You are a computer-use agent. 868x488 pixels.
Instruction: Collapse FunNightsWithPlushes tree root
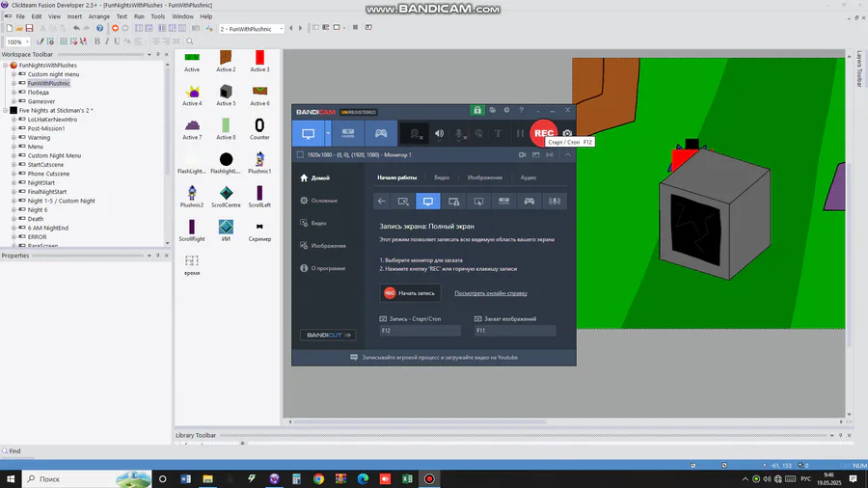tap(6, 66)
